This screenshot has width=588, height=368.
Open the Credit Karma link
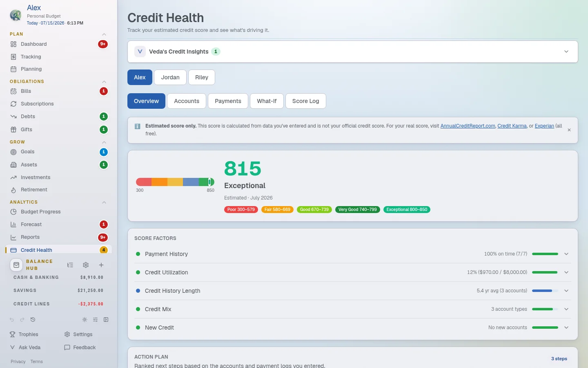(512, 126)
